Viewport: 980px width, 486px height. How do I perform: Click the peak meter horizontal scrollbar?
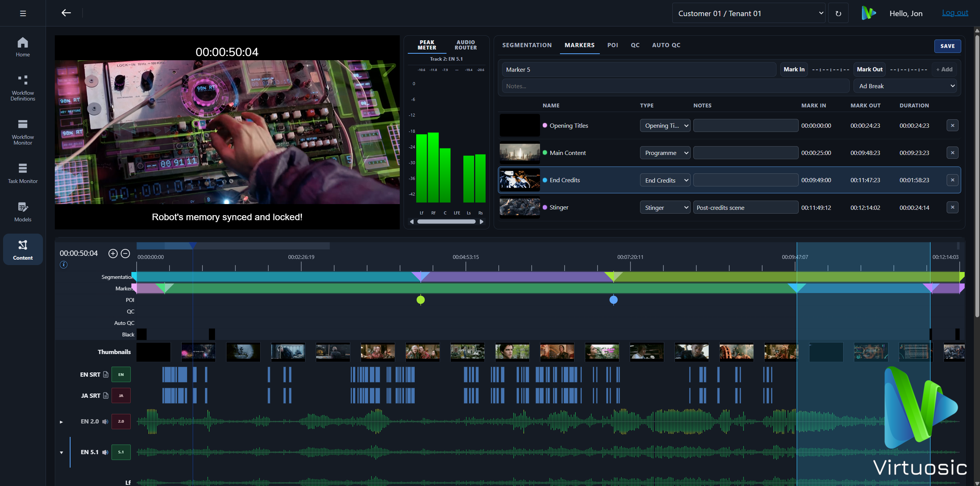click(x=446, y=222)
